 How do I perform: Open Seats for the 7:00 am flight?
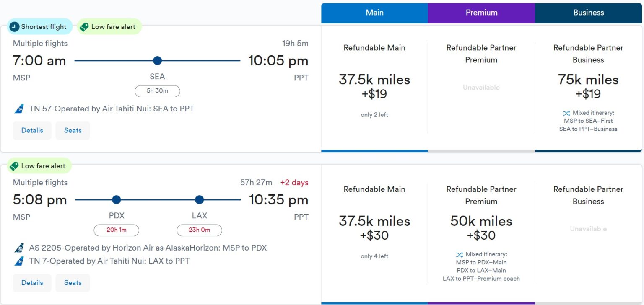pos(73,130)
